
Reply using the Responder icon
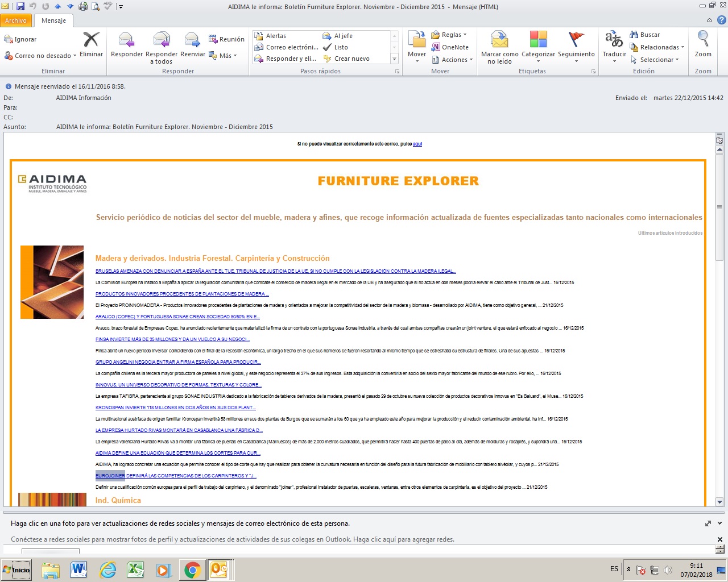127,44
